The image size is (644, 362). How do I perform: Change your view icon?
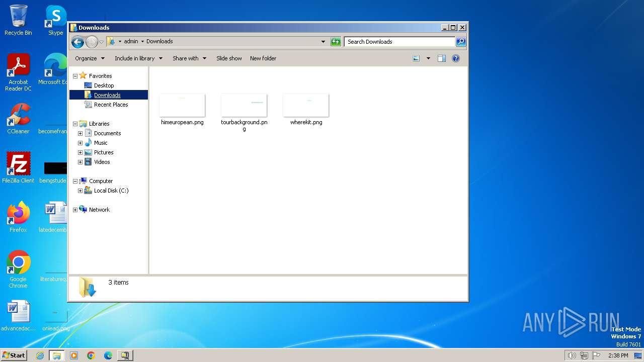point(416,58)
